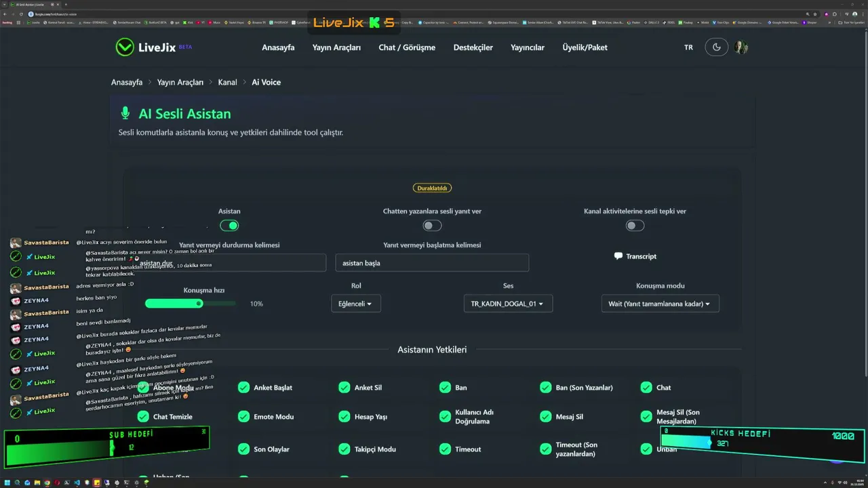Open the Ses dropdown TR_KADIN_DOGAL_01
The image size is (868, 488).
508,304
